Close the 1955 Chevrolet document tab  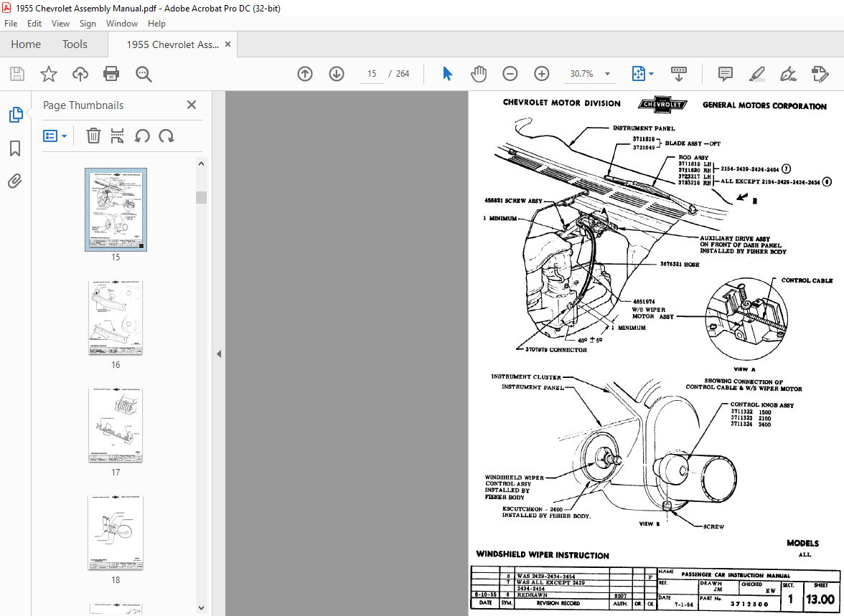228,44
